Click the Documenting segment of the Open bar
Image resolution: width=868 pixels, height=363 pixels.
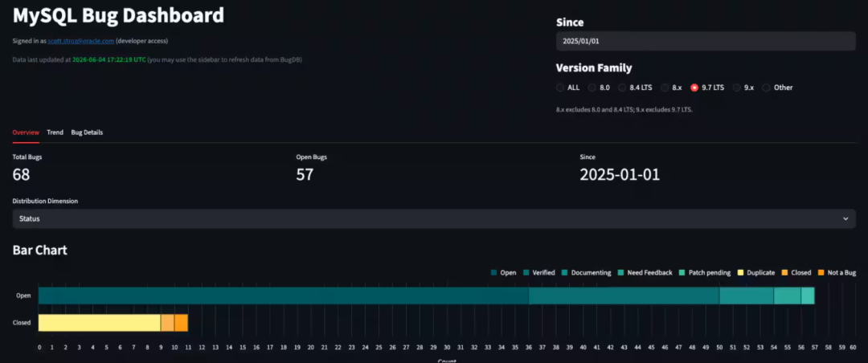click(746, 296)
